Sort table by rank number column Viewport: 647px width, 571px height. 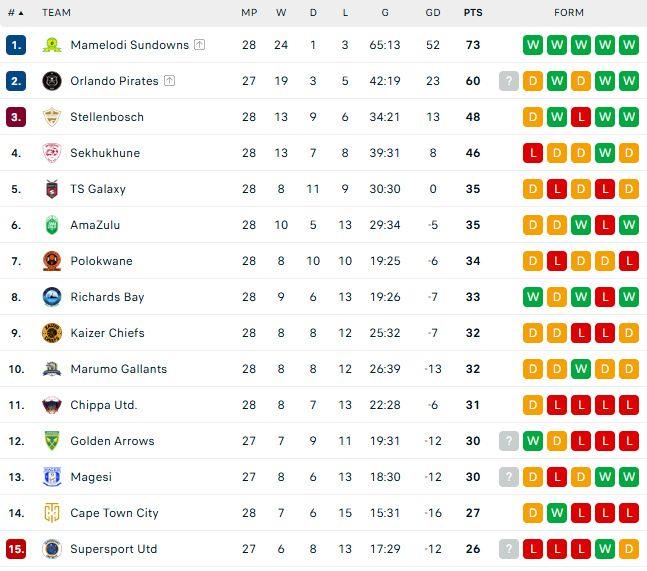tap(16, 13)
